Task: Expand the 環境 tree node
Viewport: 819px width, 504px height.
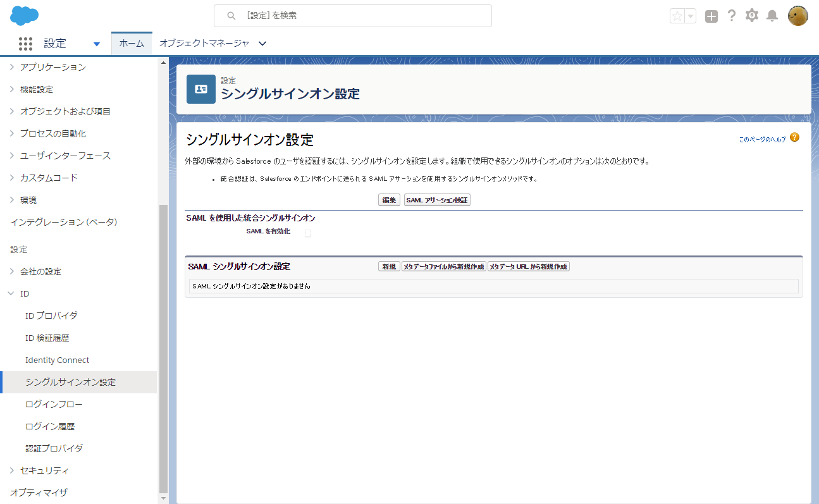Action: click(11, 200)
